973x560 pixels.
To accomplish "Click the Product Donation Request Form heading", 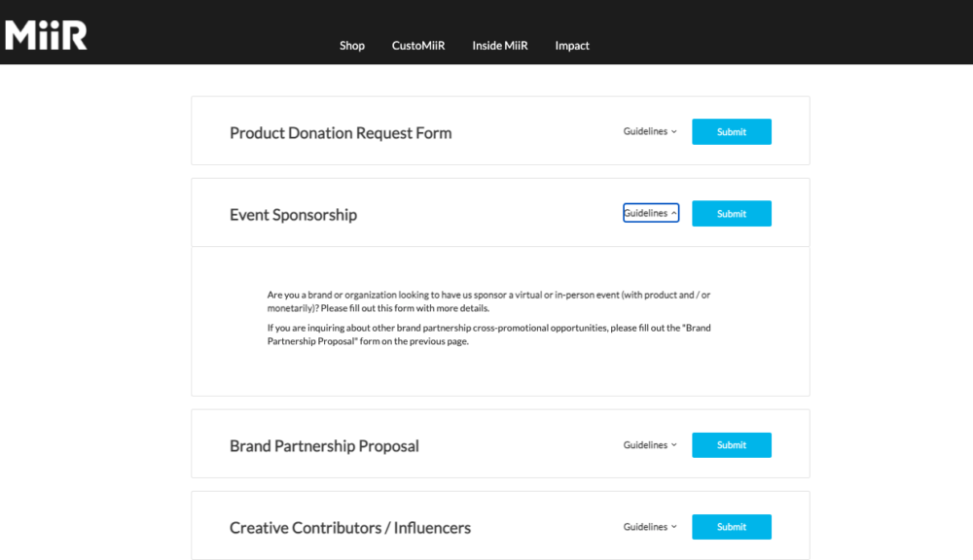I will coord(341,133).
